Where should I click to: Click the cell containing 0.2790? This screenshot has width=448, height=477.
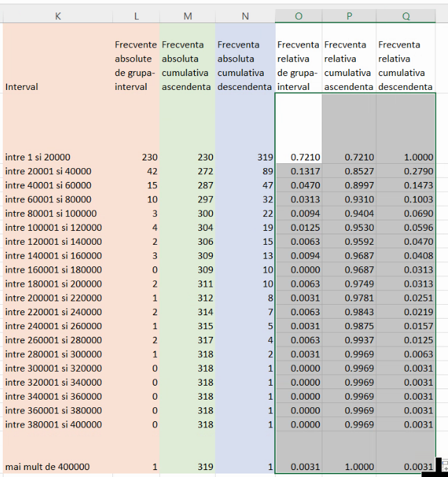point(406,172)
